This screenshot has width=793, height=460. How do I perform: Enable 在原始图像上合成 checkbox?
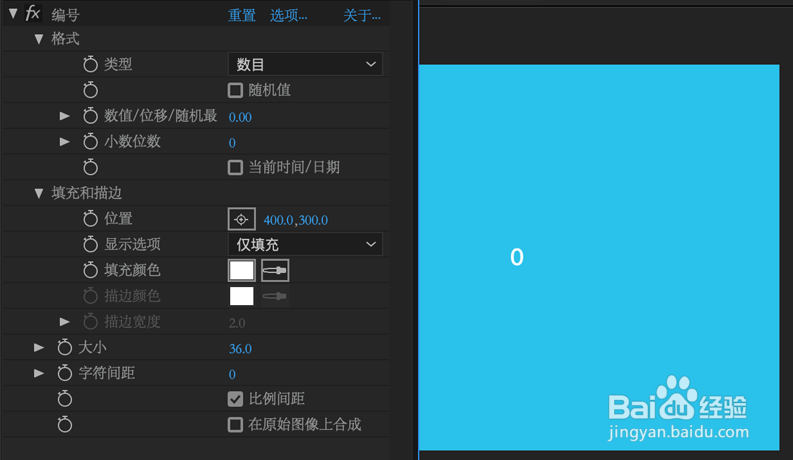235,425
